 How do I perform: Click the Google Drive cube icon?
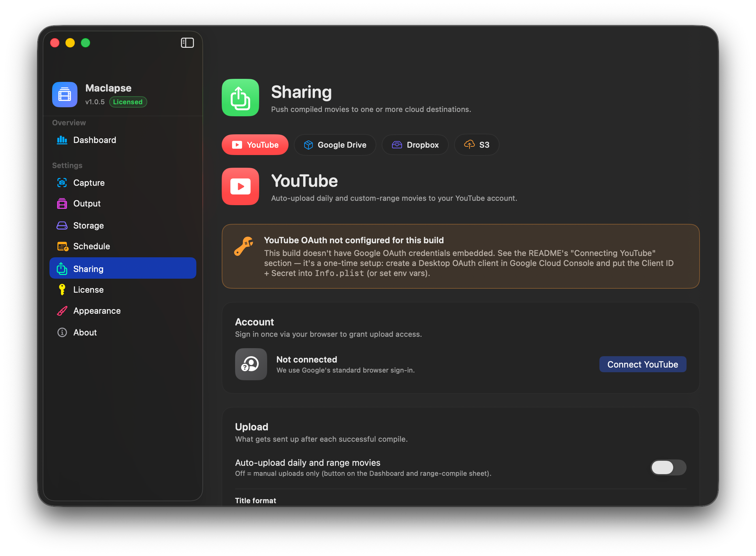click(x=309, y=145)
